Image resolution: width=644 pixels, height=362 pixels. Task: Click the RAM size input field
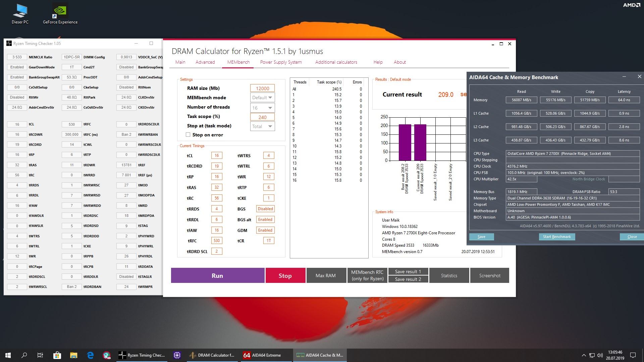coord(262,88)
